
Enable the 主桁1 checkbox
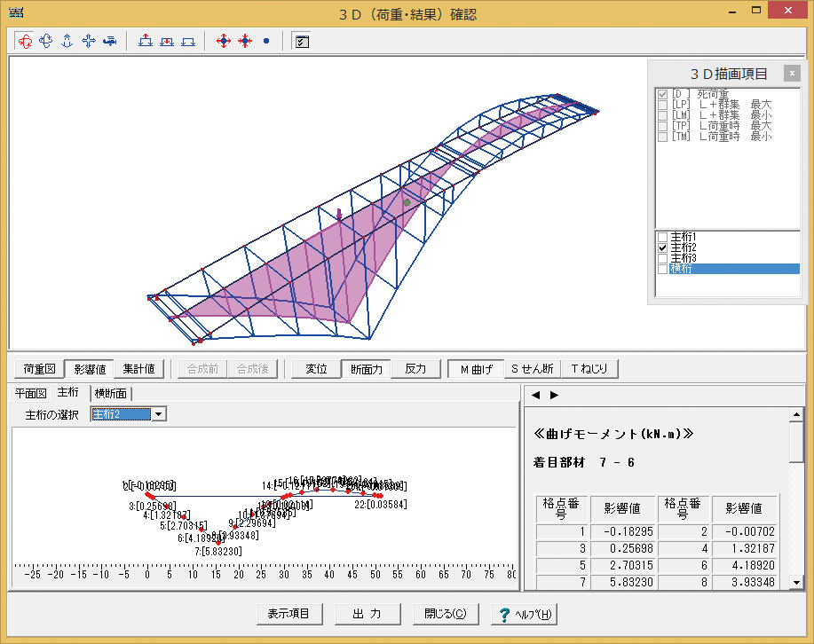tap(662, 237)
